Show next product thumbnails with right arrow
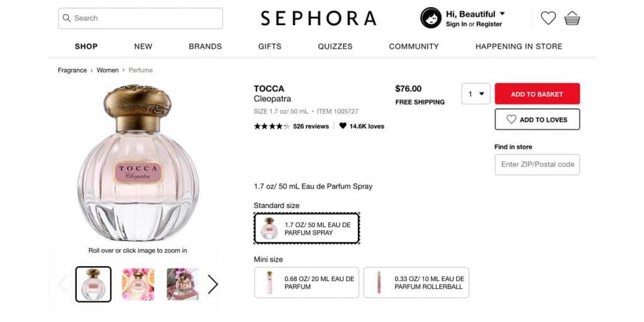This screenshot has height=322, width=644. (213, 284)
